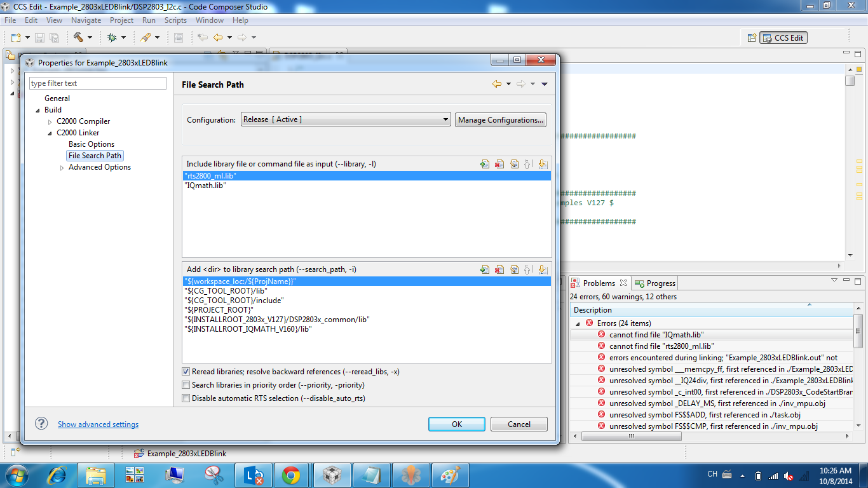Open the dialog help question mark icon

click(x=41, y=424)
